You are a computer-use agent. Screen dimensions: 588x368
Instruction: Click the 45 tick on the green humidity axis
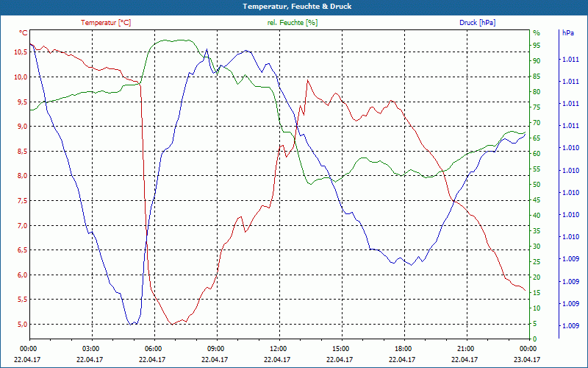pos(537,200)
